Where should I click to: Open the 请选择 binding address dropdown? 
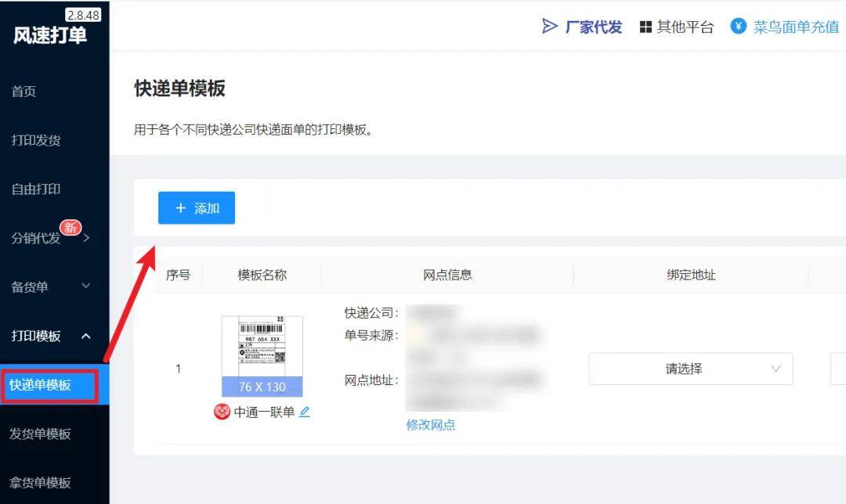(x=690, y=369)
